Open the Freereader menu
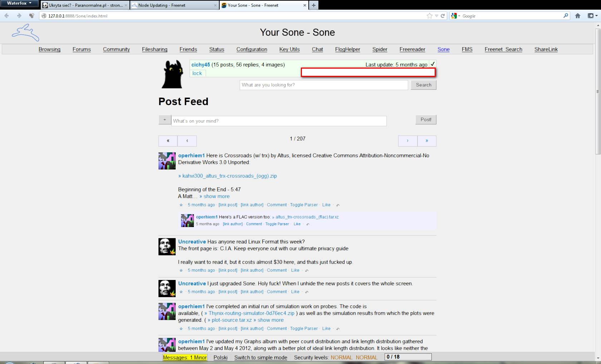The width and height of the screenshot is (601, 364). 412,49
